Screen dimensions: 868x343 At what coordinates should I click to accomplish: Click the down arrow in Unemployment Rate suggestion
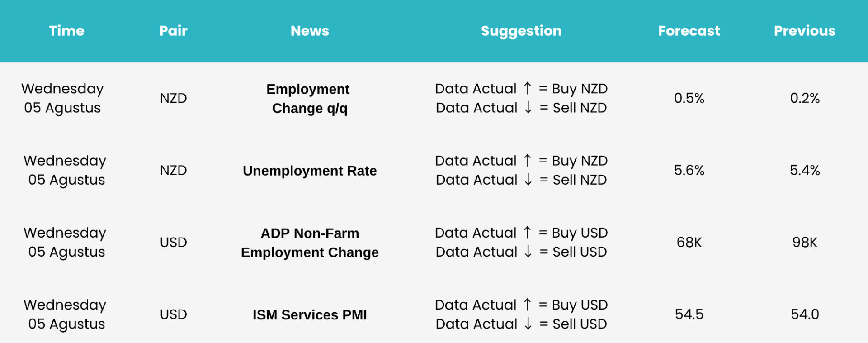tap(528, 180)
